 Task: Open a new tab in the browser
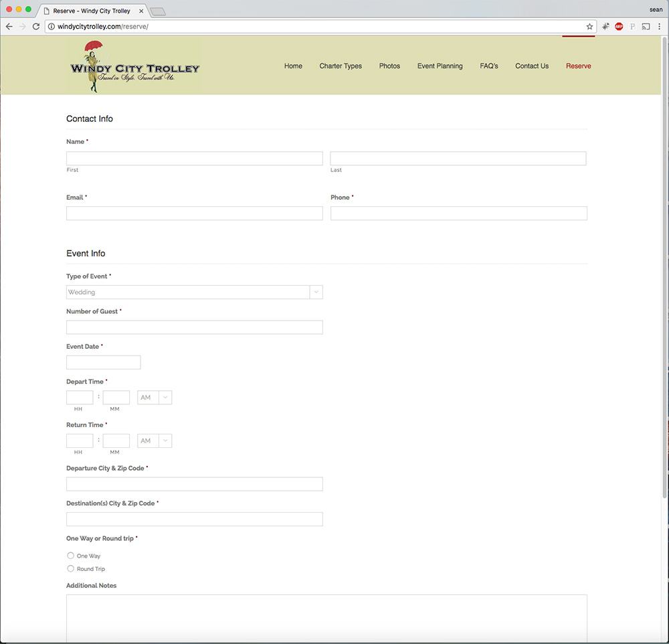click(158, 11)
